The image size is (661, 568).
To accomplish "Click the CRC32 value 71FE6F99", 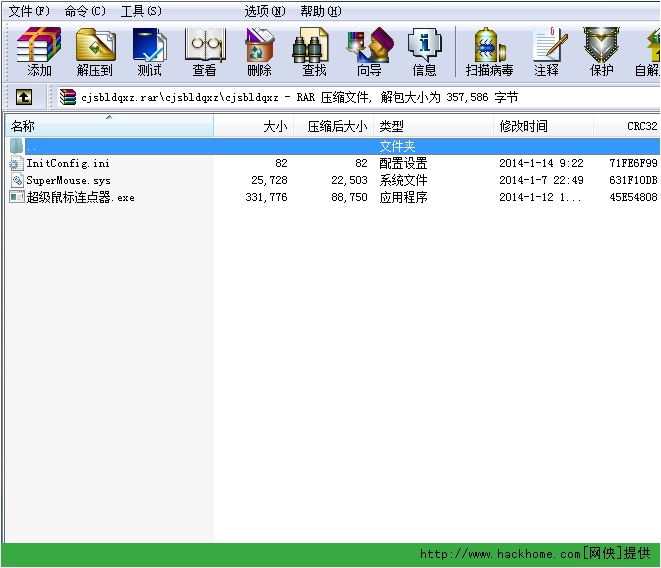I will click(x=633, y=163).
